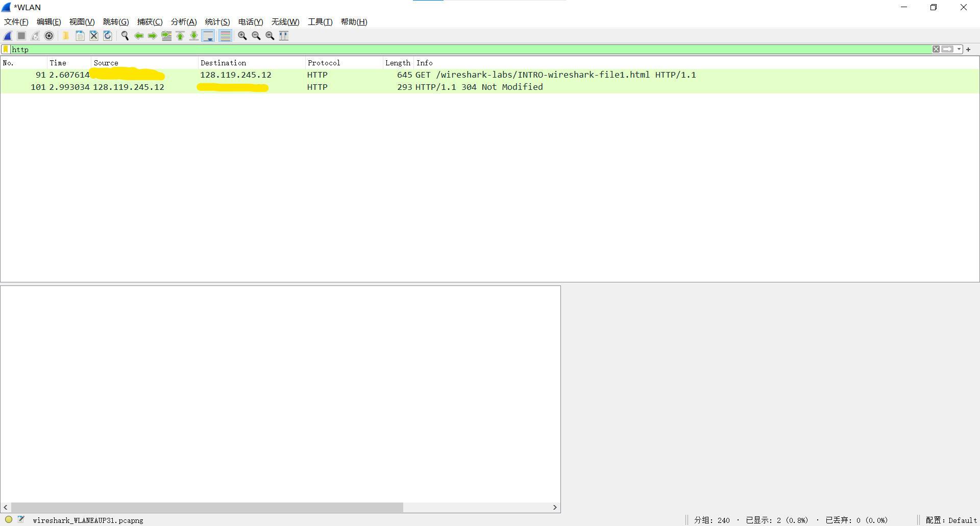Zoom out the main window text
980x526 pixels.
click(x=256, y=36)
